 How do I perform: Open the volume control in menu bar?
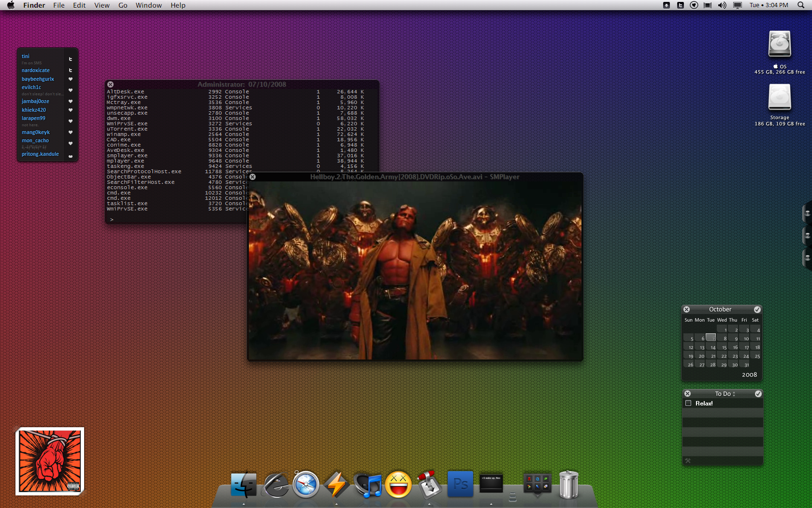point(722,5)
